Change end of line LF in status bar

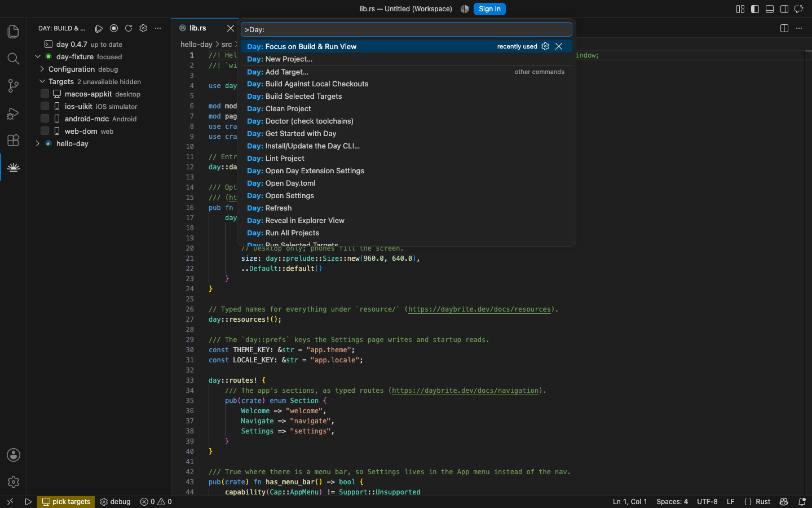click(731, 502)
